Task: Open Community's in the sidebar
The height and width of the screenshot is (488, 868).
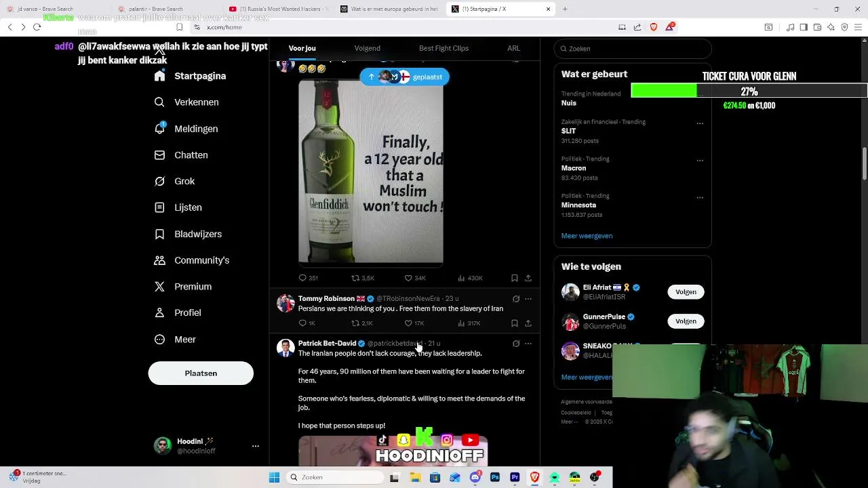Action: click(192, 260)
